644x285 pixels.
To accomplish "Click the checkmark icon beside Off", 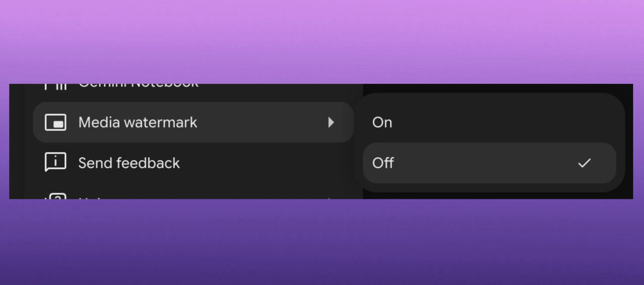I will pos(584,163).
